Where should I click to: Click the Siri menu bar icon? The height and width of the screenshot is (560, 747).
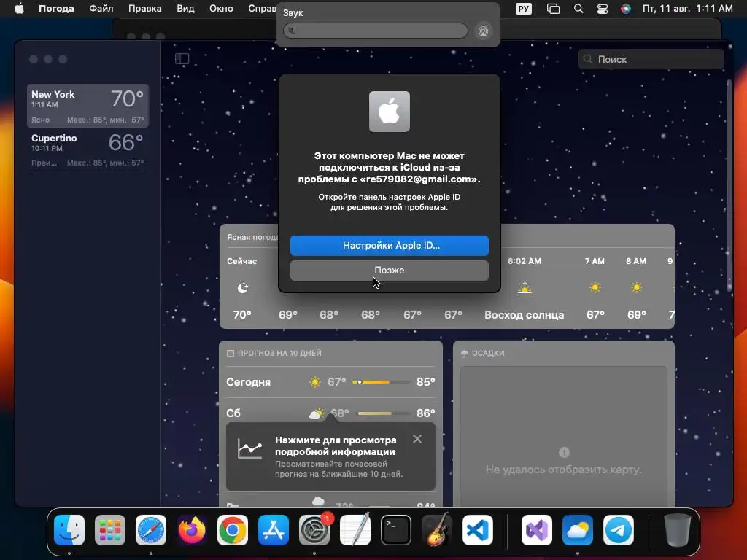625,9
